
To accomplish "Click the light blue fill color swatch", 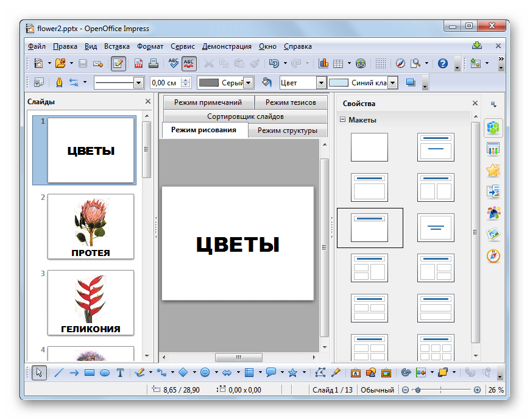I will 338,82.
